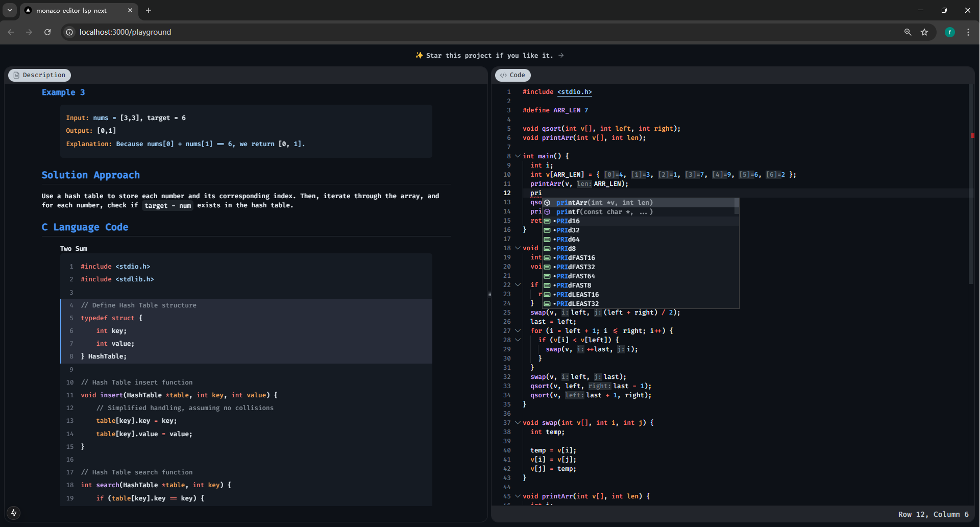Open the browser zoom magnifier icon
The height and width of the screenshot is (527, 980).
[908, 32]
